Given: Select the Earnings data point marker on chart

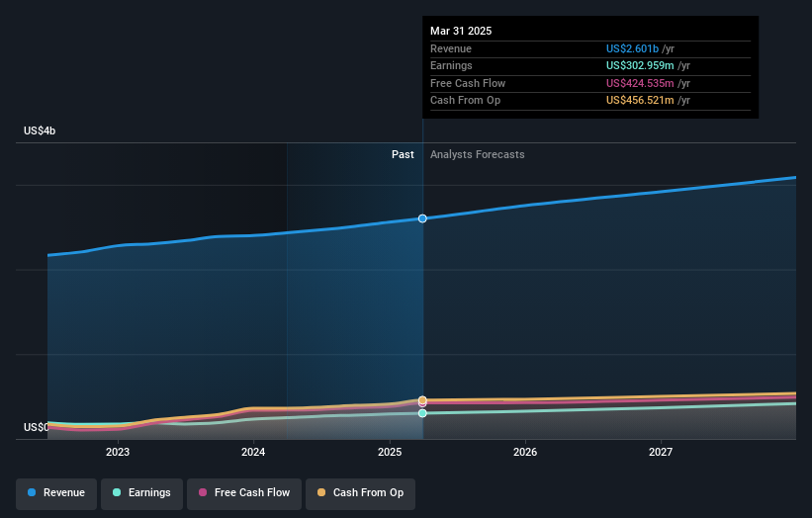Looking at the screenshot, I should pyautogui.click(x=422, y=413).
